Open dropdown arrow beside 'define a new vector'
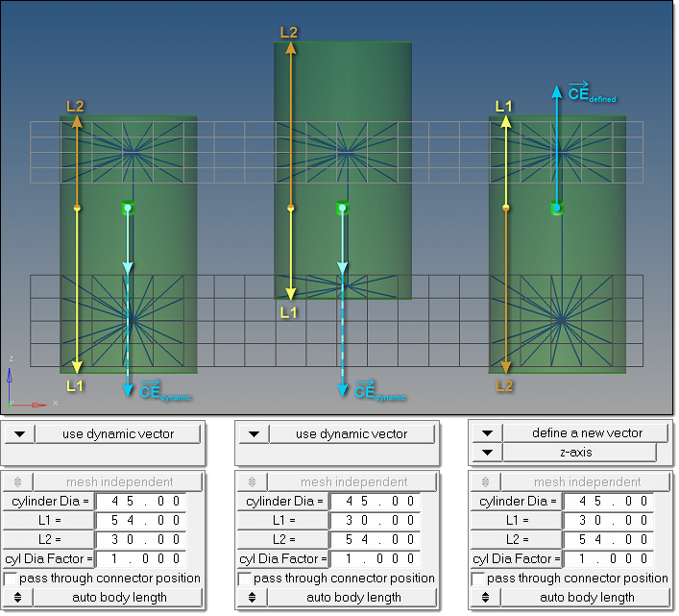 [487, 433]
